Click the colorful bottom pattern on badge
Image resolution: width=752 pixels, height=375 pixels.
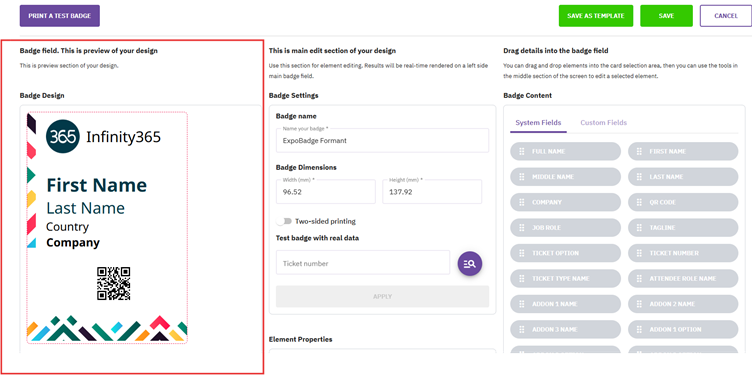point(107,328)
